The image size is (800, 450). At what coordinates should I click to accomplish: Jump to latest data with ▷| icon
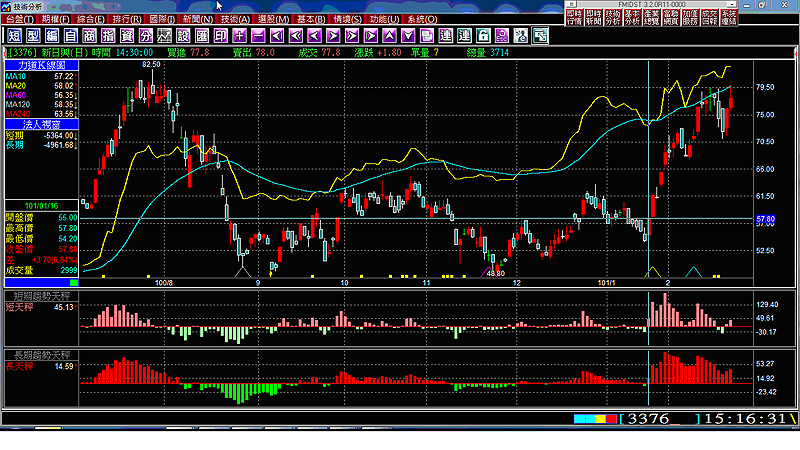point(371,36)
